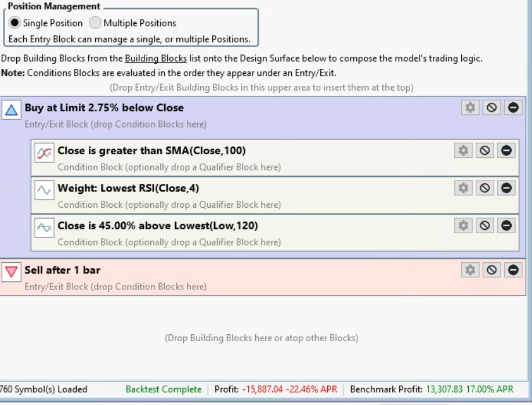Select the Multiple Positions radio button
This screenshot has width=532, height=405.
(95, 23)
